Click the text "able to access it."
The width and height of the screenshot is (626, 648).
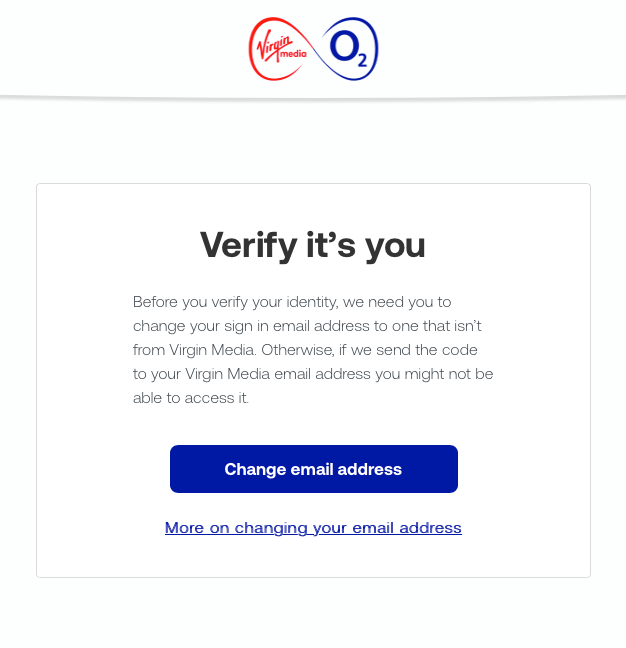pyautogui.click(x=191, y=398)
